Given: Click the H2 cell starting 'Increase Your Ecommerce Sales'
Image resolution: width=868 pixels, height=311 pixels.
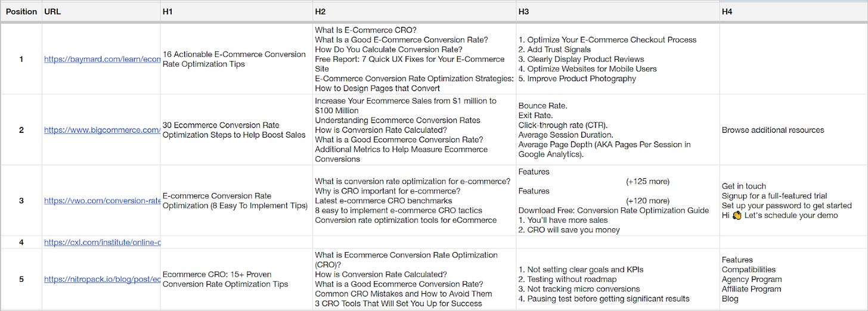Looking at the screenshot, I should click(414, 130).
